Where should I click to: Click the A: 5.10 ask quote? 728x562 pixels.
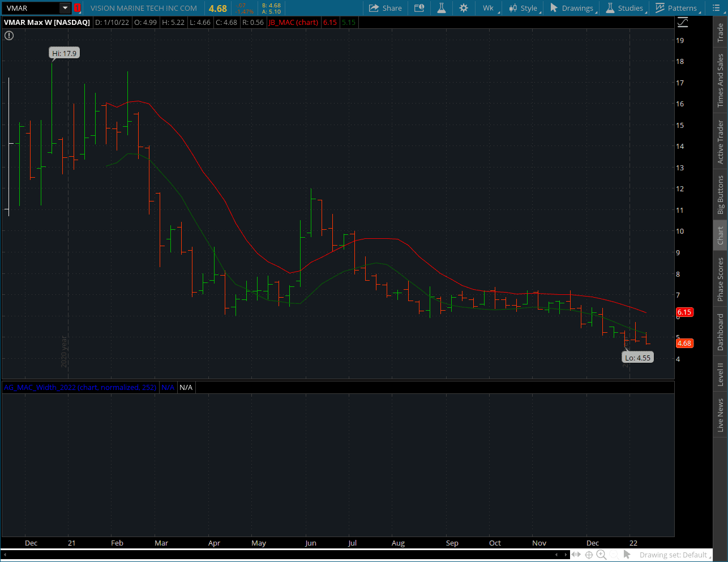tap(271, 11)
